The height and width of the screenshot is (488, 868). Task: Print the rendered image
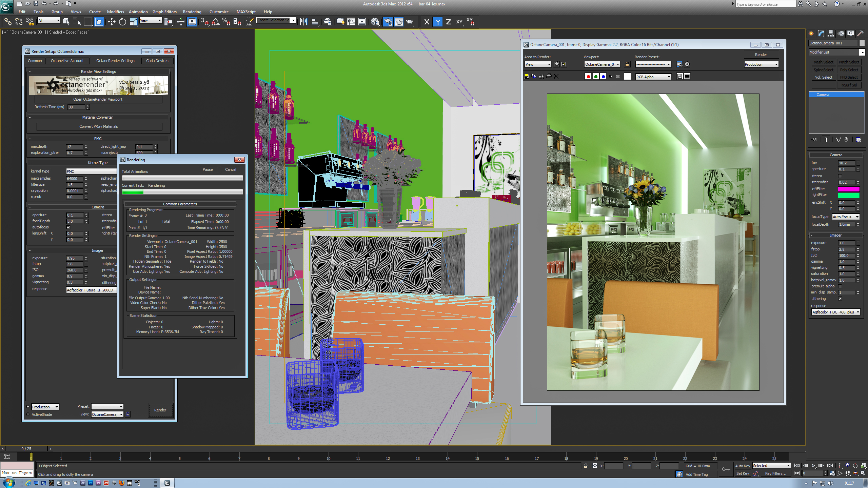(x=549, y=76)
